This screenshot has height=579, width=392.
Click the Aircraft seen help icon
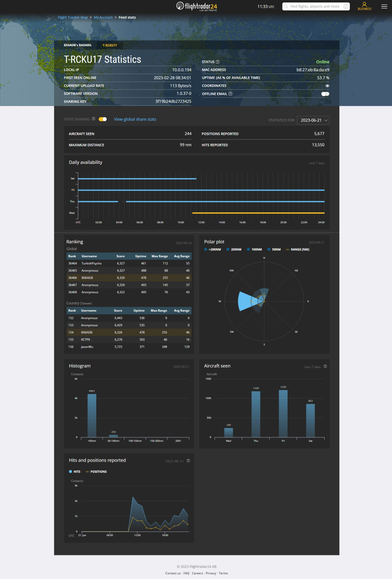[325, 366]
